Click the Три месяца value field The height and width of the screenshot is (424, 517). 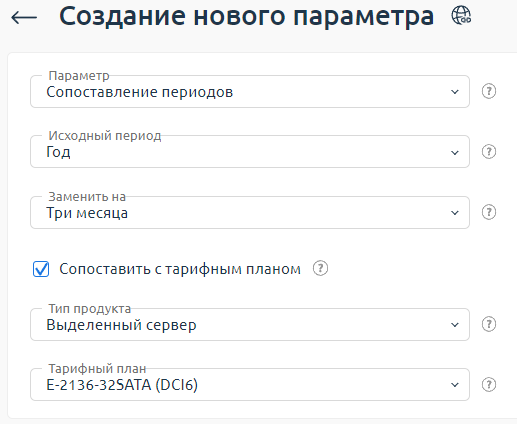tap(250, 213)
